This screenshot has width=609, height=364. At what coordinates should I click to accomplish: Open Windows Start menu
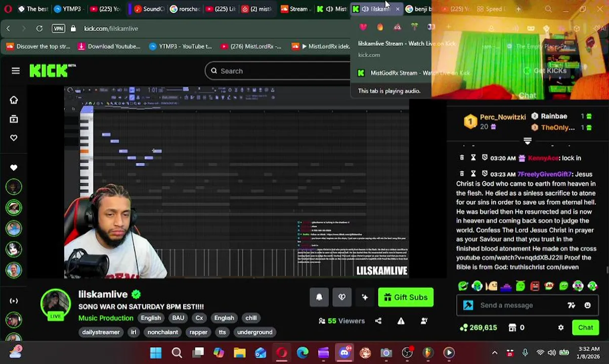coord(156,353)
